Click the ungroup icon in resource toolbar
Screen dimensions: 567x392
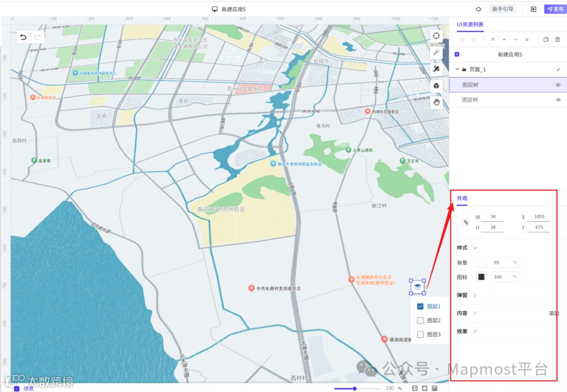coord(474,39)
